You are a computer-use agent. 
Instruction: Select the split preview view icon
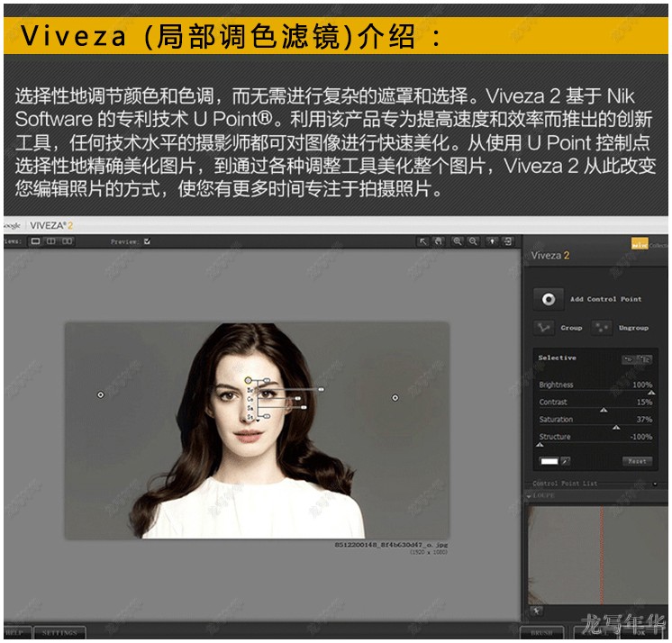pyautogui.click(x=51, y=241)
